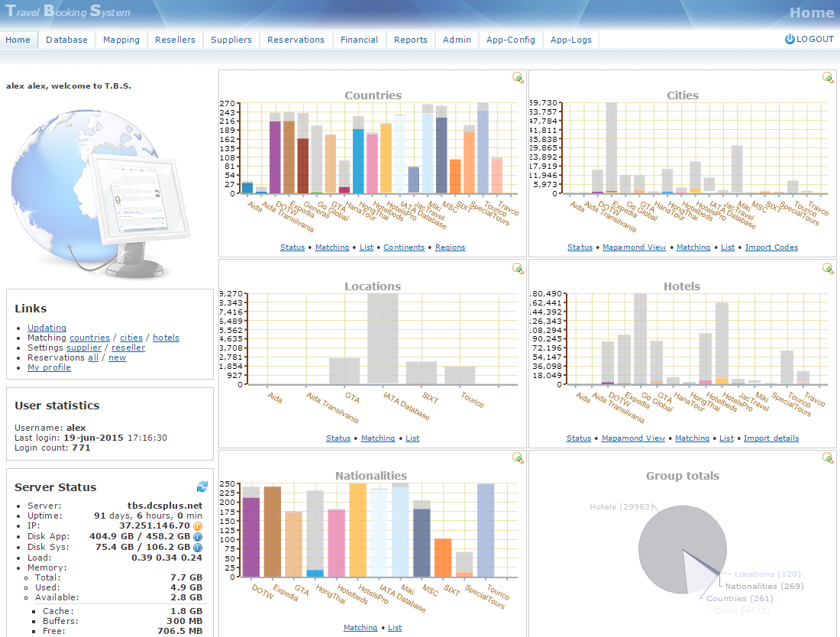
Task: Click the Updating link in Links panel
Action: pyautogui.click(x=47, y=328)
